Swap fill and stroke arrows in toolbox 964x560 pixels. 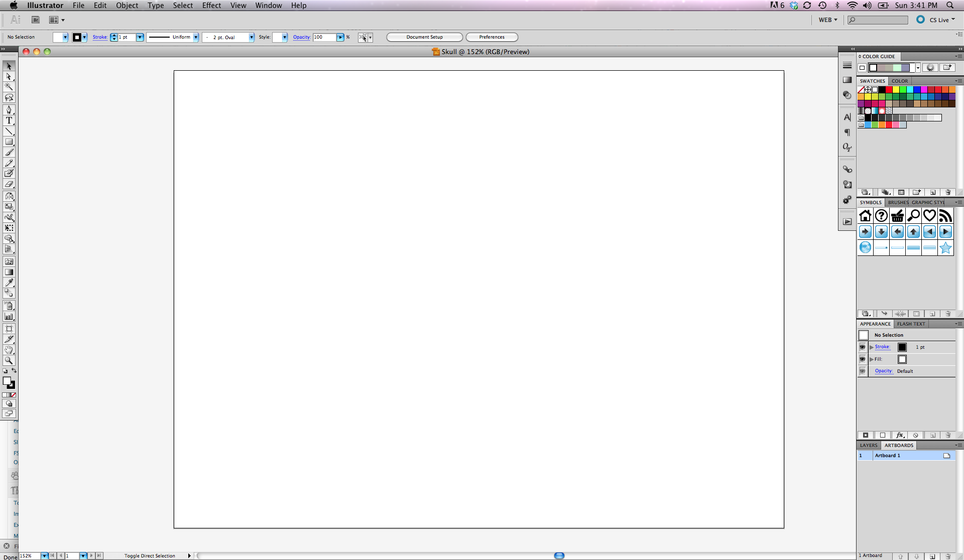coord(14,371)
